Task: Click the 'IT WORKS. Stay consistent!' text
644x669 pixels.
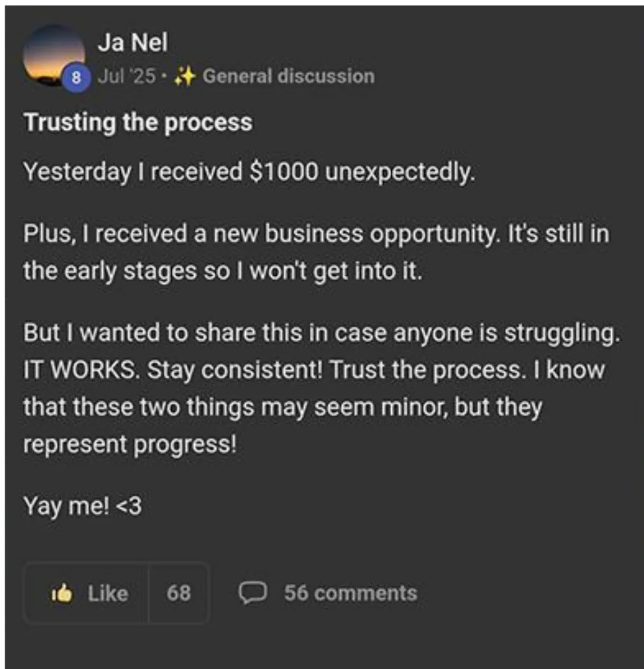Action: coord(172,370)
